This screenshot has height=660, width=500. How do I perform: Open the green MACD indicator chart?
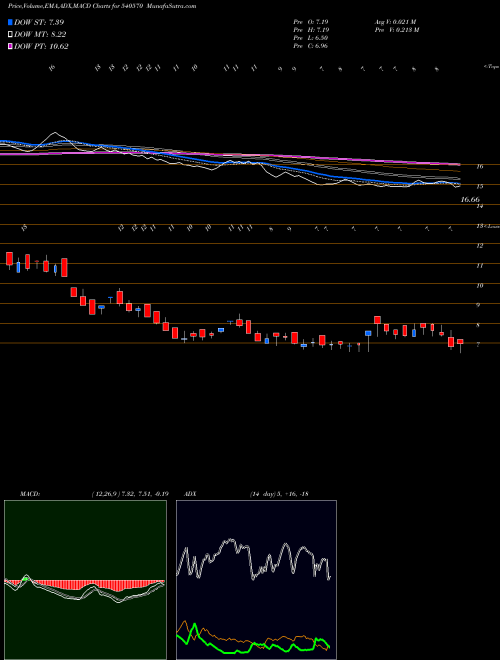(x=85, y=580)
